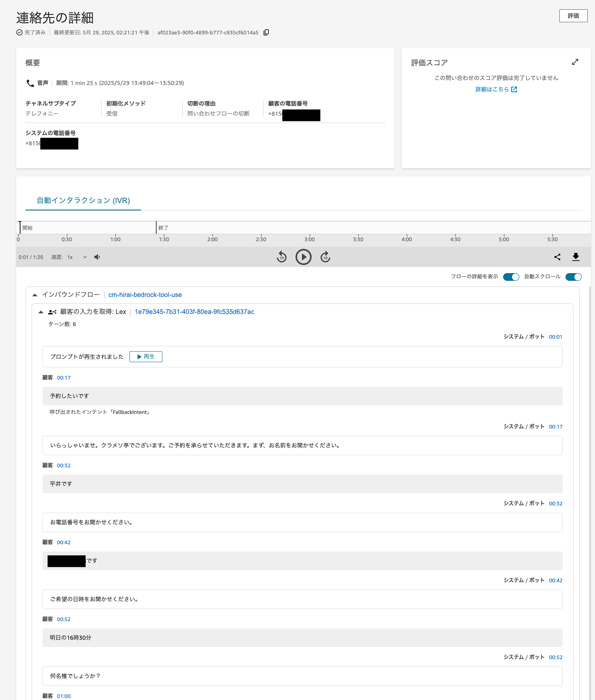Open the cm-hirai-bedrock-tool-use flow link

coord(145,295)
